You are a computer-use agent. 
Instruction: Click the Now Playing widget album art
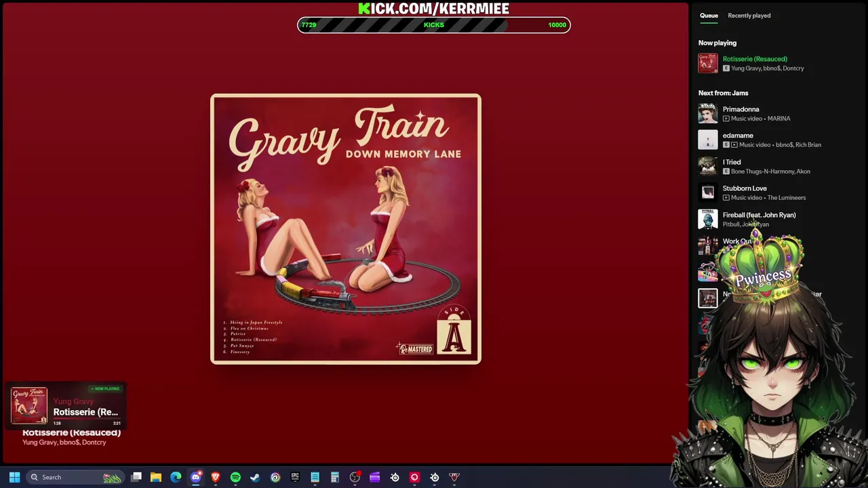29,406
